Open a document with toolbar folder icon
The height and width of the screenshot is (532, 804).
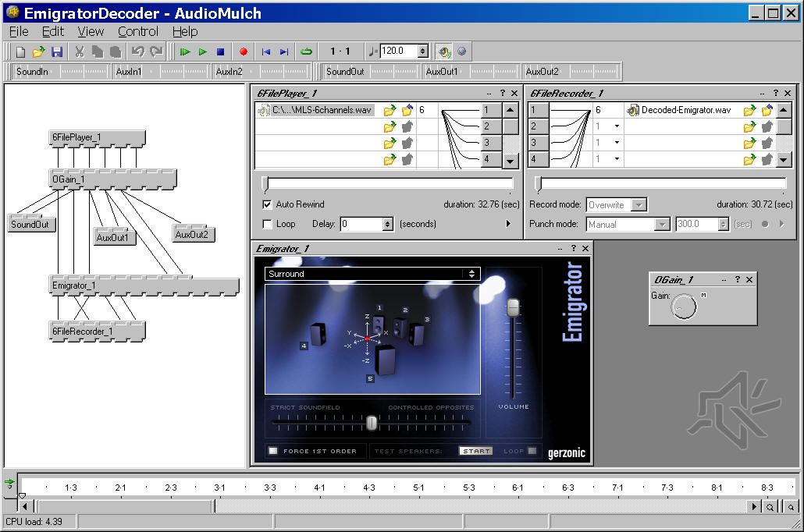coord(38,51)
